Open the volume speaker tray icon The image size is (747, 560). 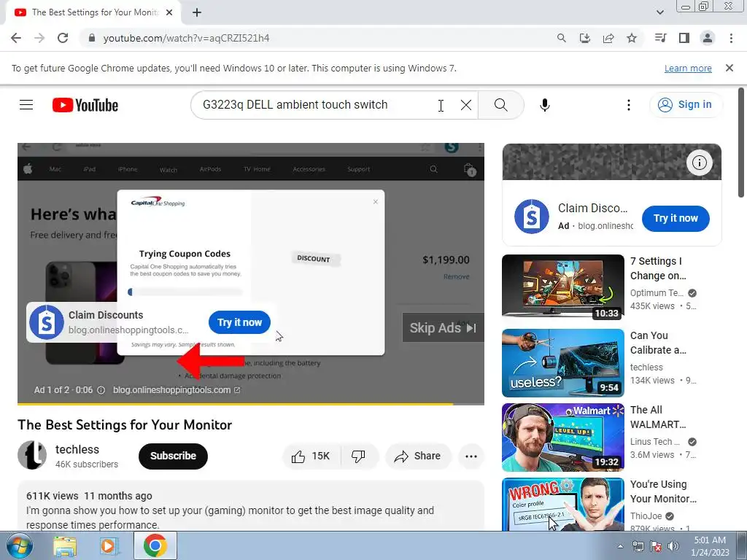[673, 546]
